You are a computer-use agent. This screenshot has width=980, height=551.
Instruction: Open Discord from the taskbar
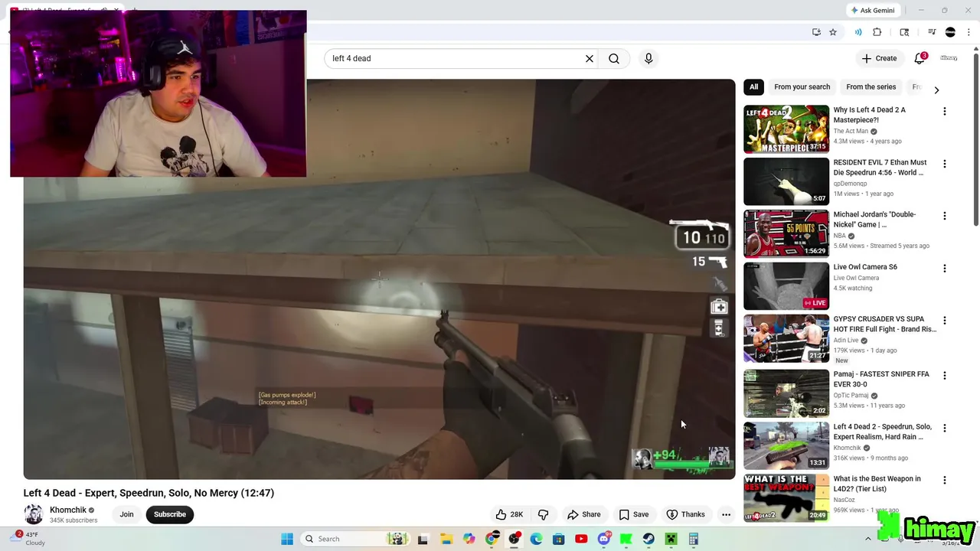coord(604,539)
